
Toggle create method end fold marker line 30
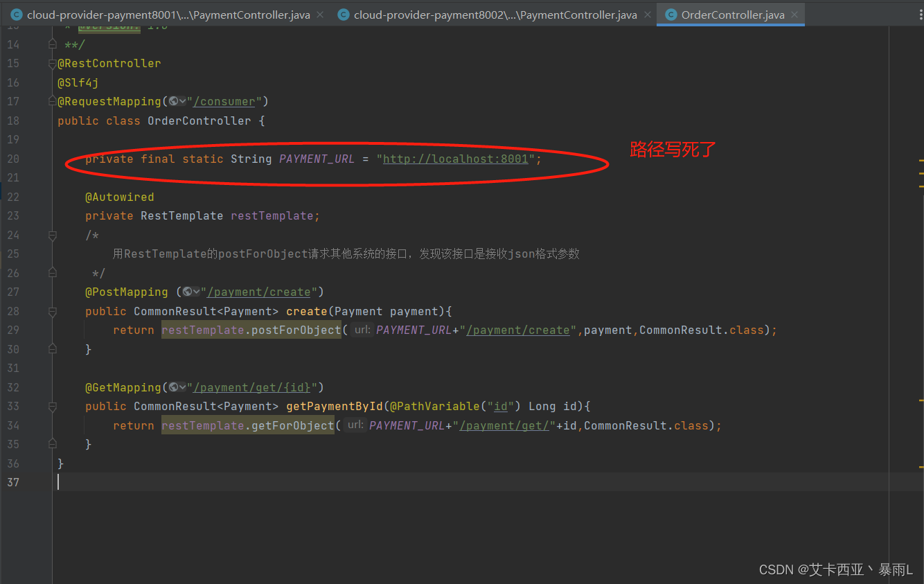pos(53,349)
